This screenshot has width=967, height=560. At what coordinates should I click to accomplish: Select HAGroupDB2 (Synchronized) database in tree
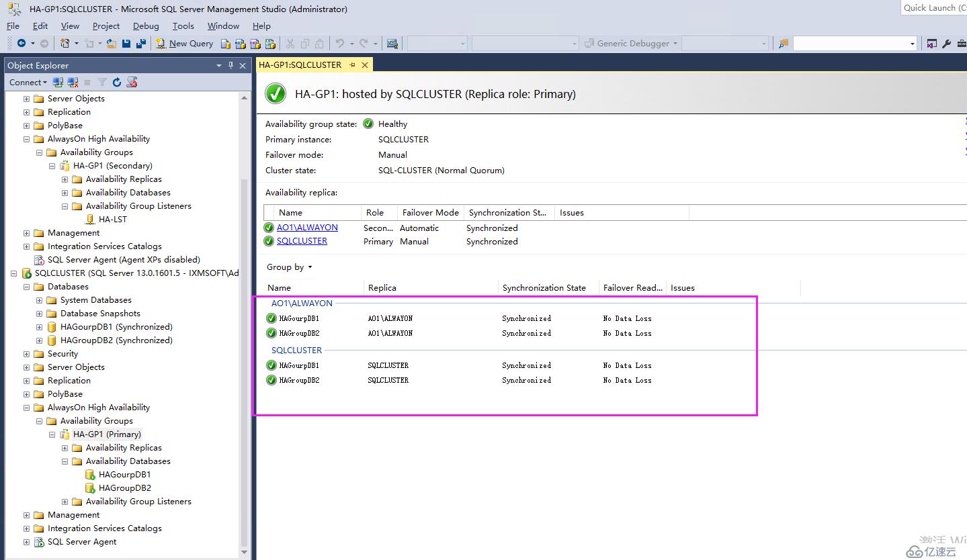[116, 340]
